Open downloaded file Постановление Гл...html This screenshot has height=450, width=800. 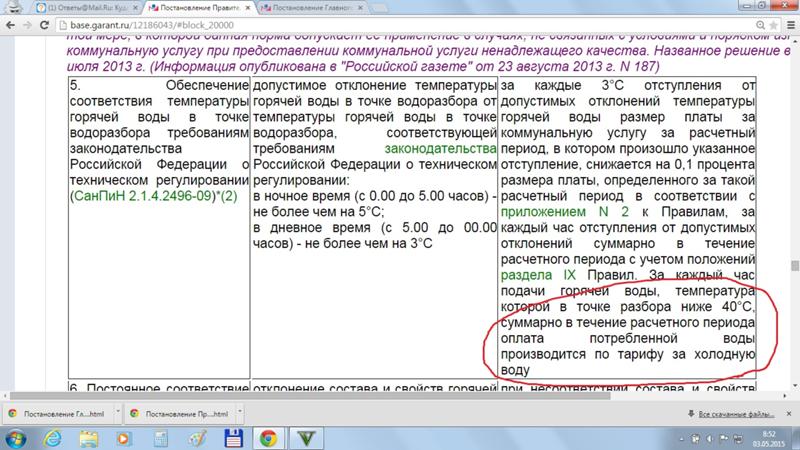point(56,414)
